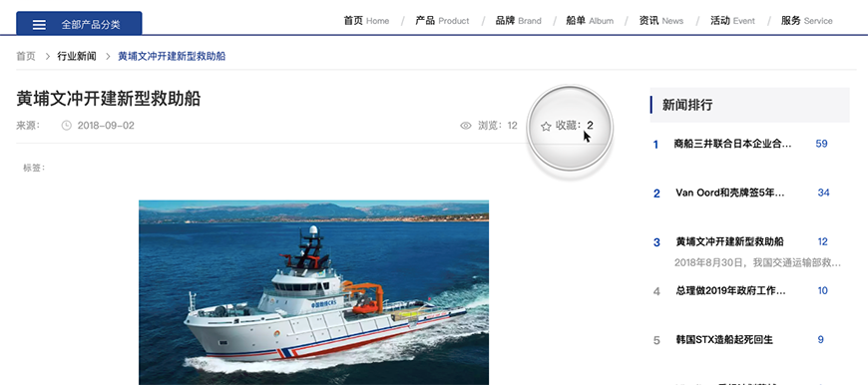This screenshot has height=385, width=868.
Task: Open news item Van Oord和壳牌签5年
Action: tap(730, 192)
